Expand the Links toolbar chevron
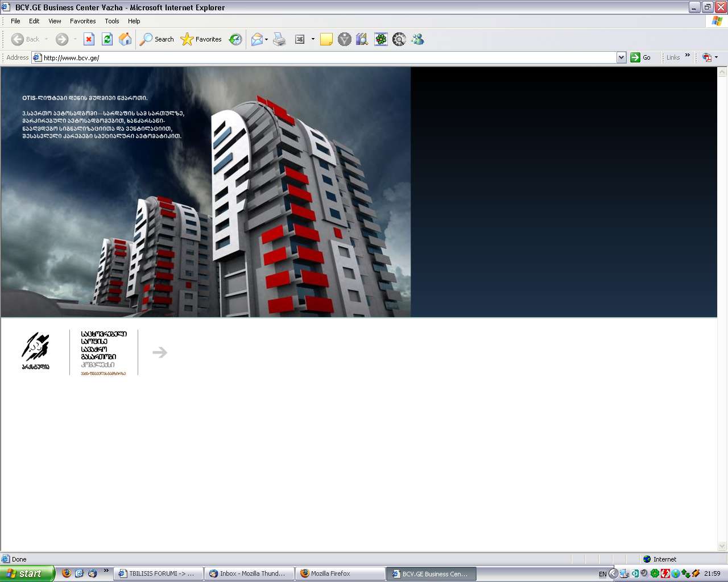This screenshot has height=582, width=728. pos(687,56)
